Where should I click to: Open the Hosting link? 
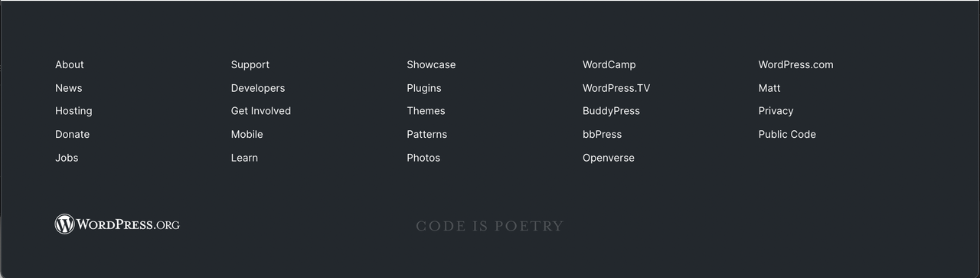73,111
